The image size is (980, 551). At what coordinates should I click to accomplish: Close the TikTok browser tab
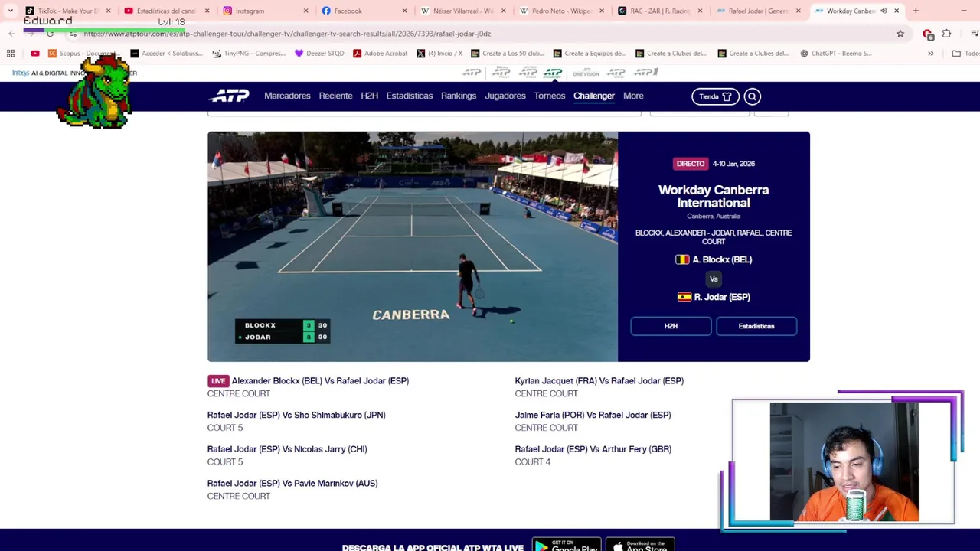coord(108,11)
